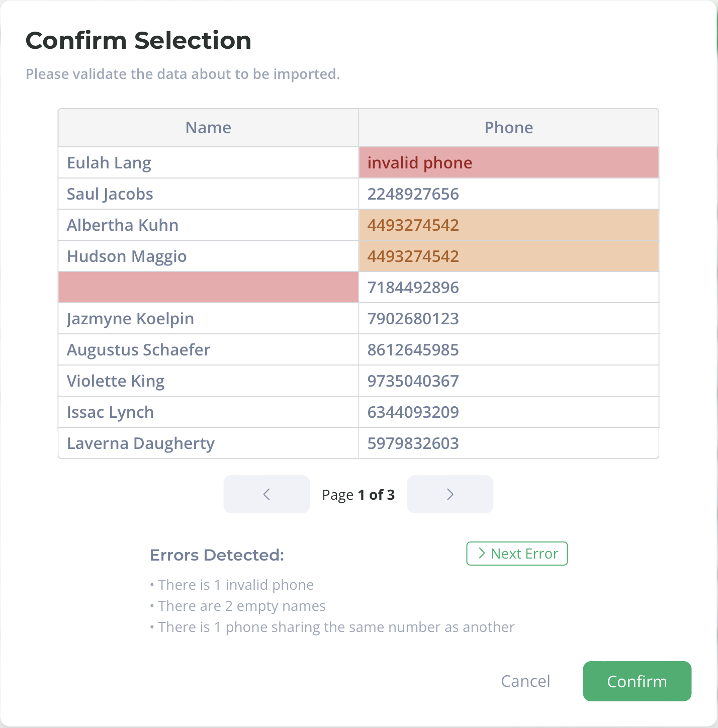Select the empty name cell highlighted red
Image resolution: width=718 pixels, height=728 pixels.
[x=208, y=288]
